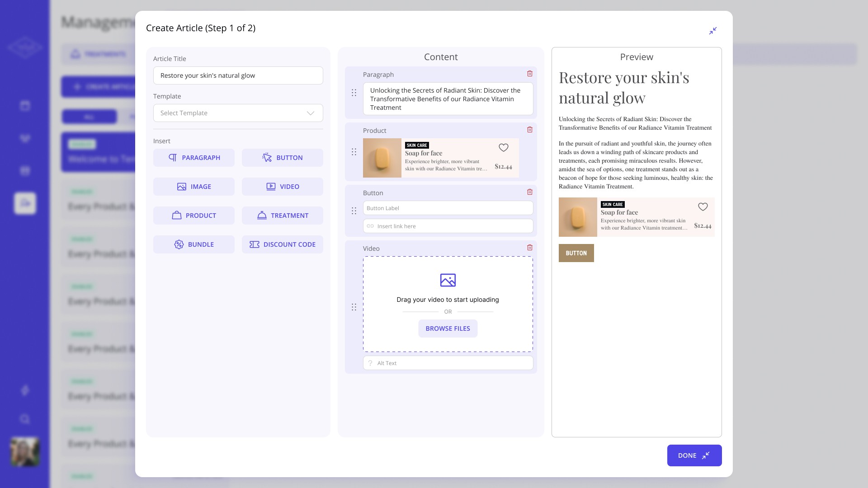Click the tan Button in Preview
Screen dimensions: 868x488
(576, 253)
